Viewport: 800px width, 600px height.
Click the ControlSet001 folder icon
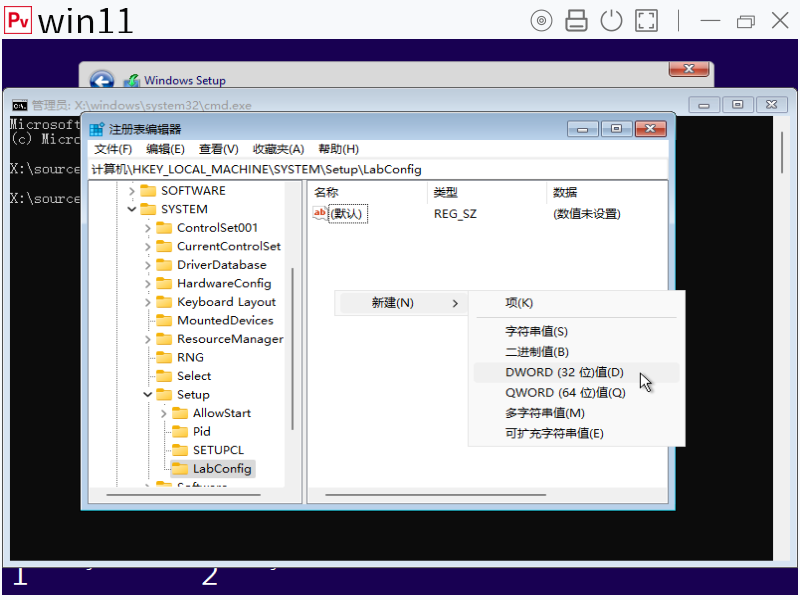164,228
